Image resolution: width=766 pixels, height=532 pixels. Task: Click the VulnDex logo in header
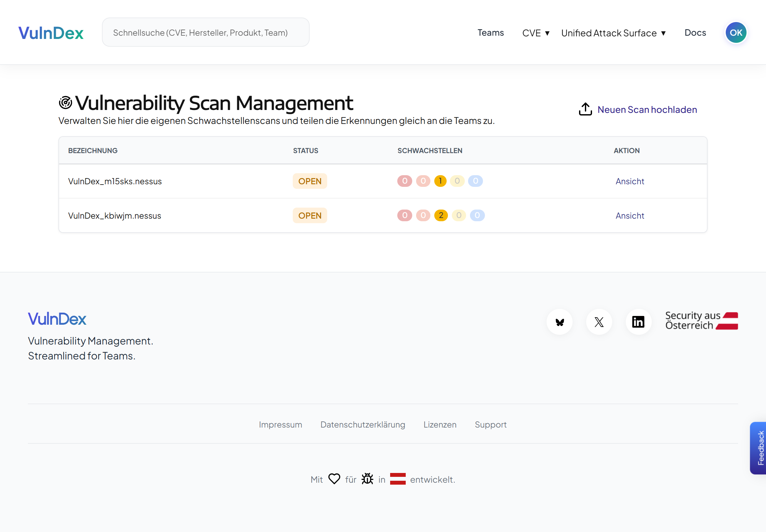[51, 33]
